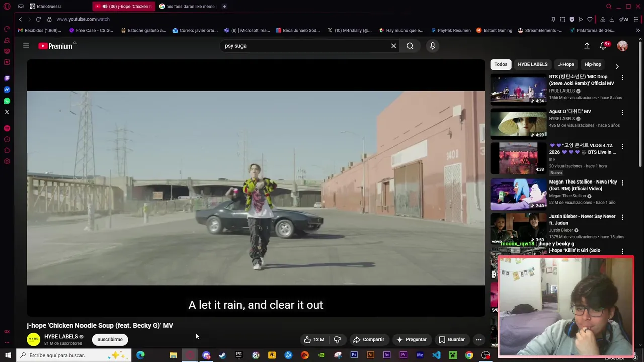The width and height of the screenshot is (644, 362).
Task: Add page to favorites with heart icon
Action: (590, 19)
